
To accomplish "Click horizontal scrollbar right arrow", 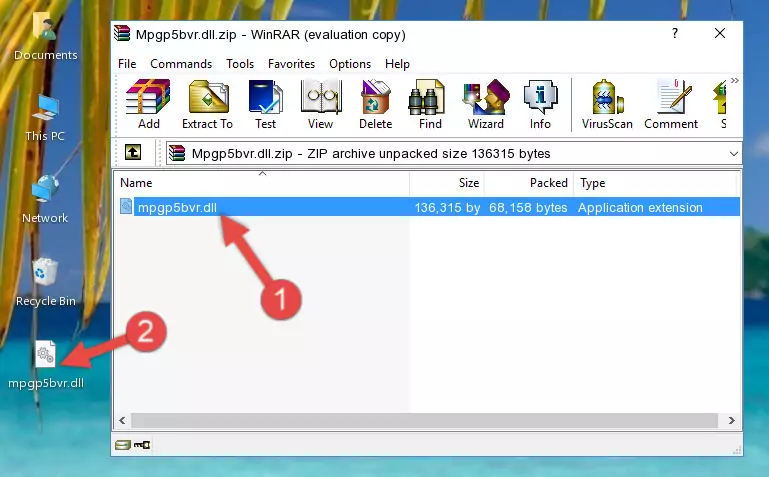I will pos(731,420).
